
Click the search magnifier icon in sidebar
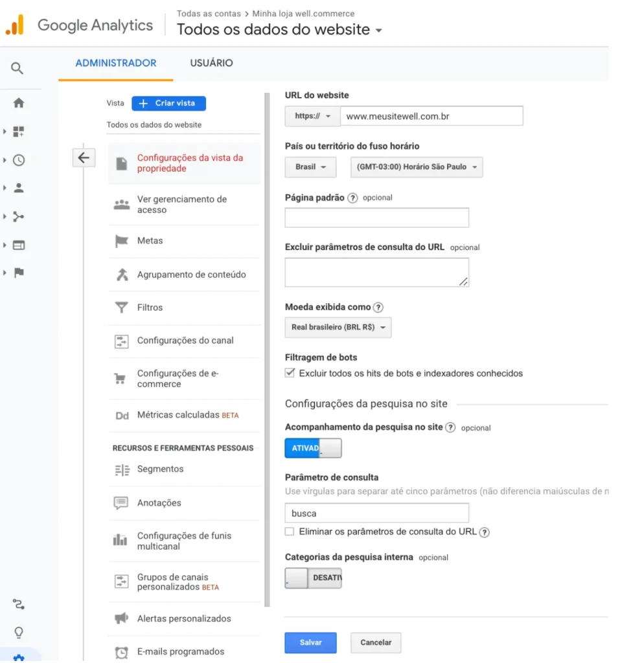17,68
